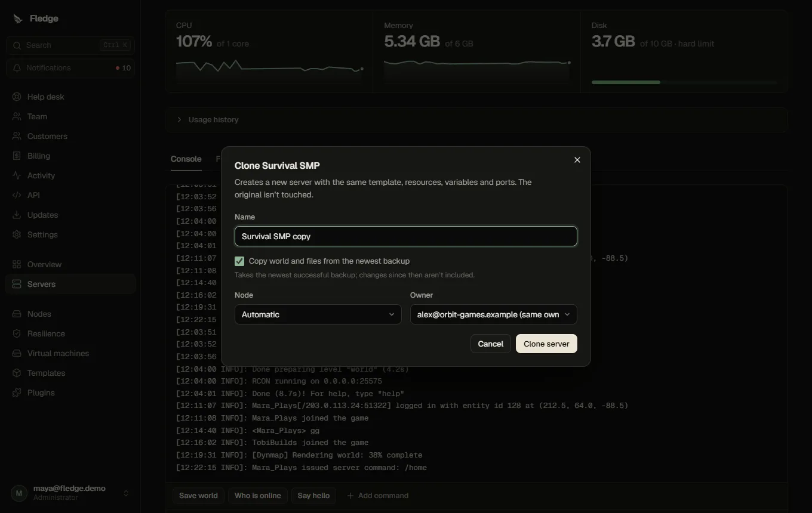The image size is (812, 513).
Task: Confirm with the Clone server button
Action: (x=546, y=344)
